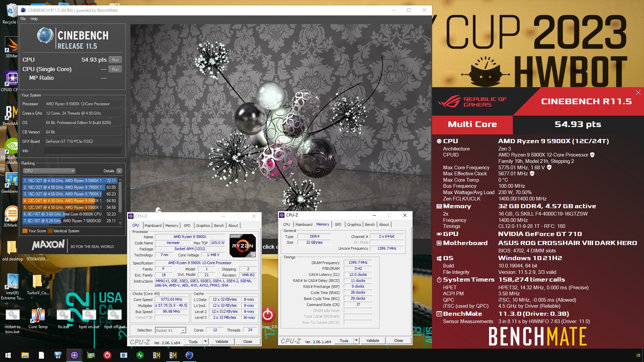
Task: Expand Tools dropdown arrow in left CPU-Z
Action: 205,342
